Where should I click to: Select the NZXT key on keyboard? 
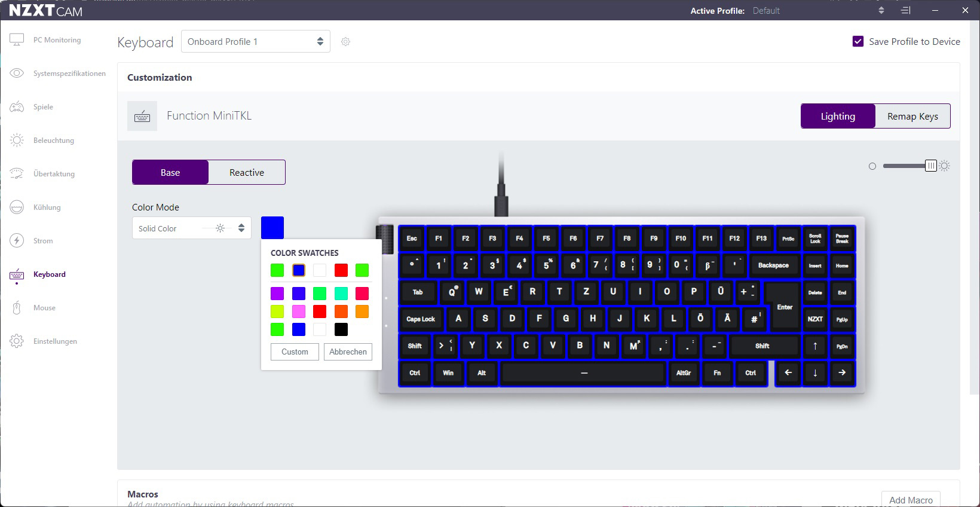pyautogui.click(x=815, y=319)
